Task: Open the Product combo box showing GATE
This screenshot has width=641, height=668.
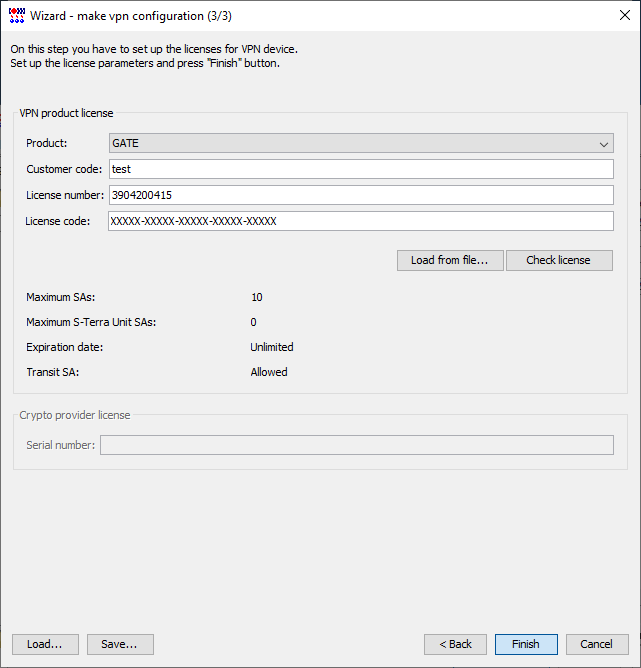Action: (x=361, y=143)
